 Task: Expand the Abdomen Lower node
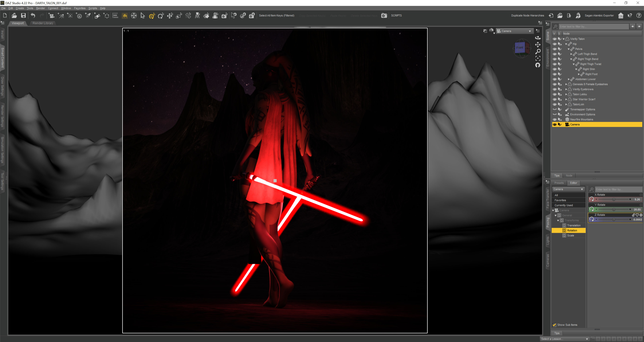click(x=569, y=79)
